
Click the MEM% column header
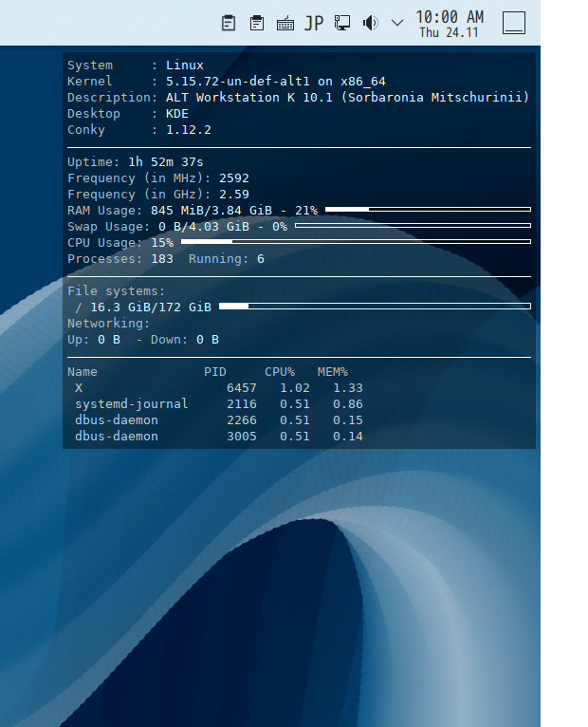(333, 372)
